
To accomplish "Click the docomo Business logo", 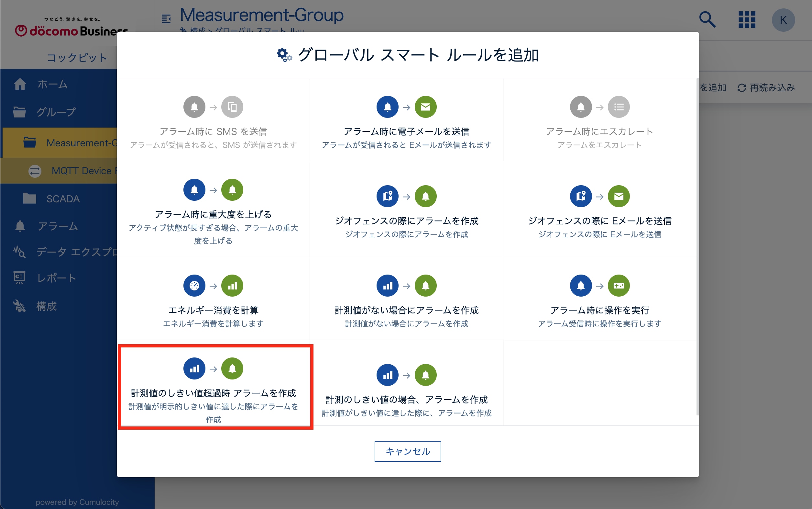I will pyautogui.click(x=71, y=27).
